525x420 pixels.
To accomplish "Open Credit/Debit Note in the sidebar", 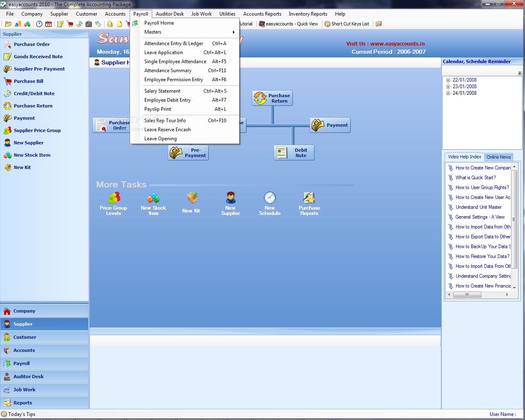I will (34, 94).
